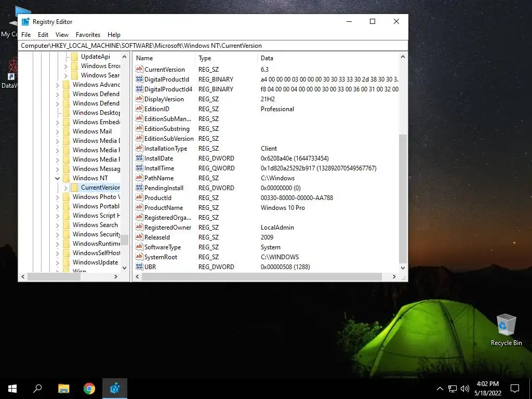532x399 pixels.
Task: Select the '21H2' data value
Action: click(268, 99)
